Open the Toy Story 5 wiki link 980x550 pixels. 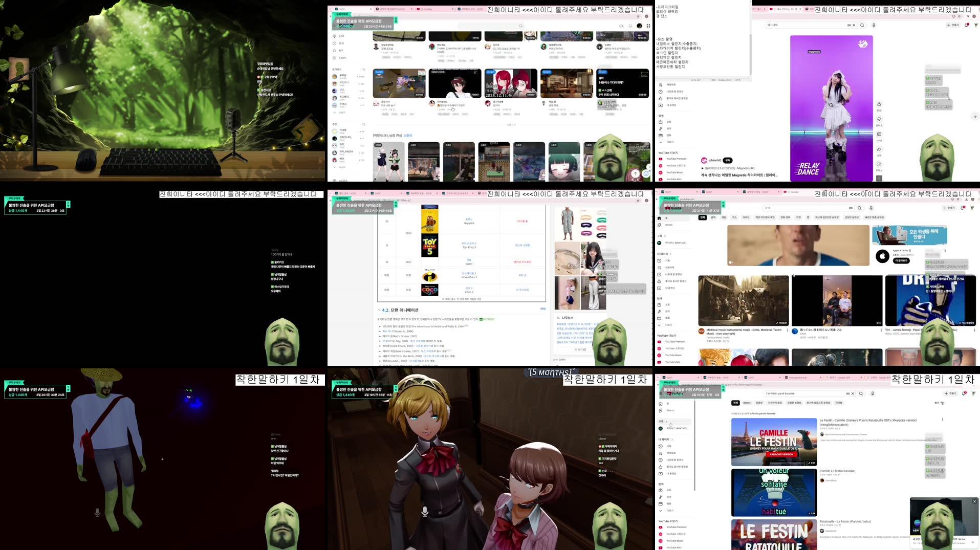(469, 244)
